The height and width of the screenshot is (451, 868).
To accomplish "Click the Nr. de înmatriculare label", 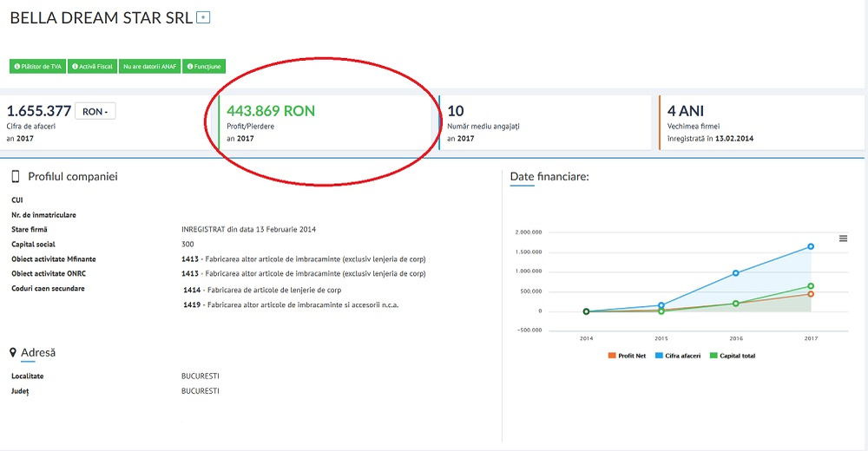I will (x=43, y=215).
